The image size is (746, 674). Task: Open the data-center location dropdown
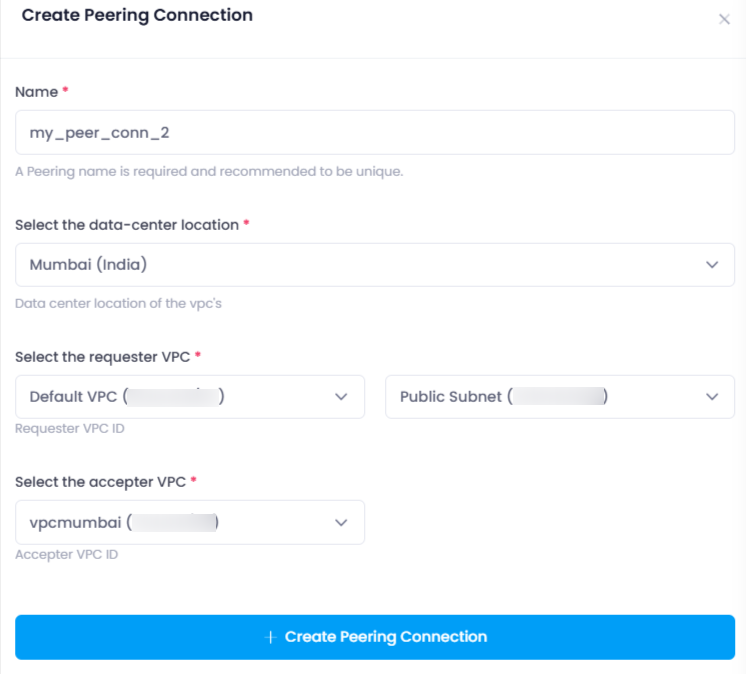point(375,265)
